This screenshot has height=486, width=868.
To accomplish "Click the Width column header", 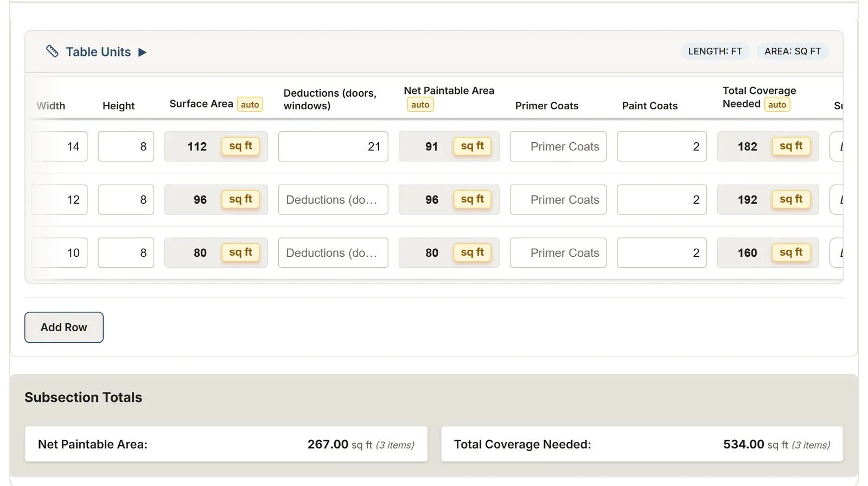I will click(x=51, y=106).
